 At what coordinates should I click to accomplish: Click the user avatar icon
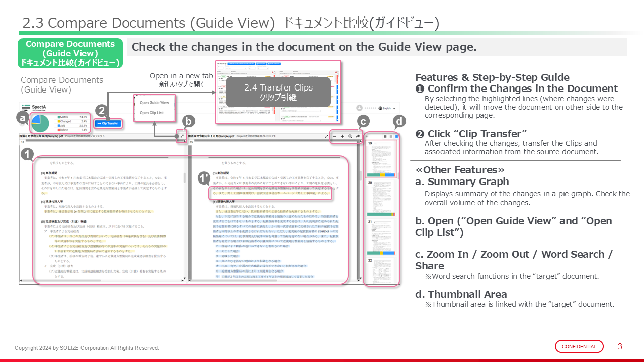[x=359, y=108]
